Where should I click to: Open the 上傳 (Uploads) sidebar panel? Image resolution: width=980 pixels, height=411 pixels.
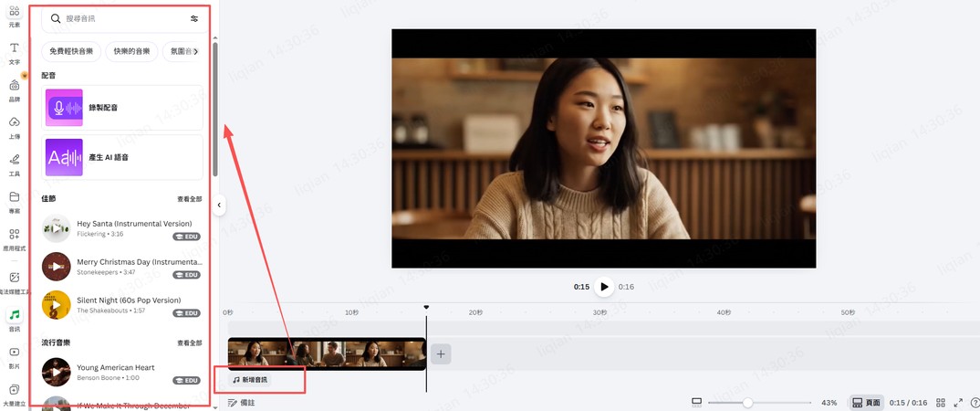click(x=15, y=128)
